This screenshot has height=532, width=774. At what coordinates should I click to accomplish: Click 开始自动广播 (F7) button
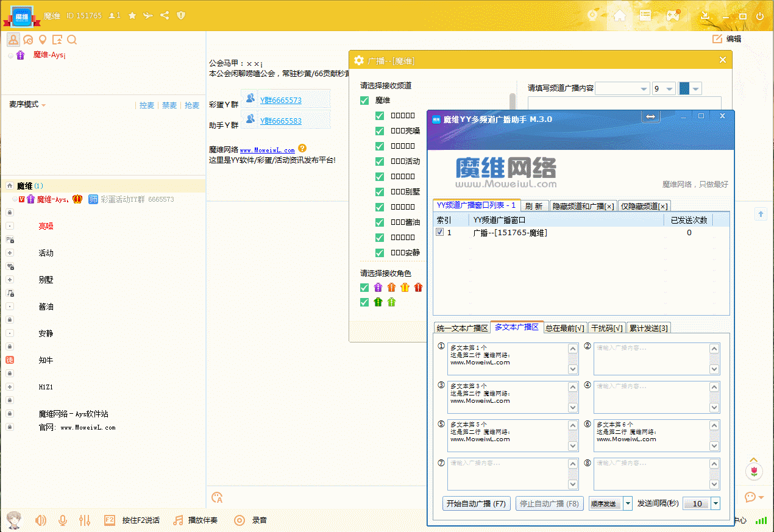pyautogui.click(x=477, y=504)
